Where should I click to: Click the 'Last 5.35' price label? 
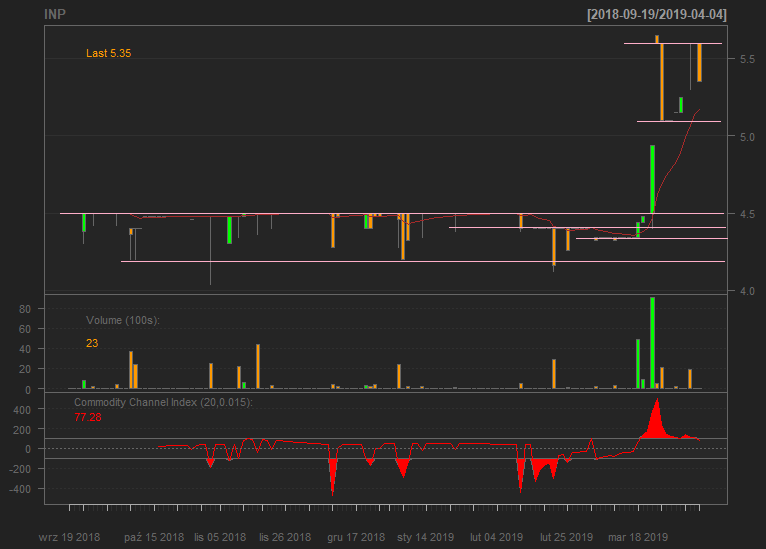108,53
